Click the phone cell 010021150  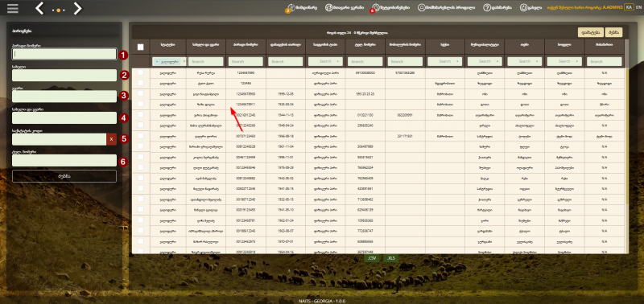365,115
